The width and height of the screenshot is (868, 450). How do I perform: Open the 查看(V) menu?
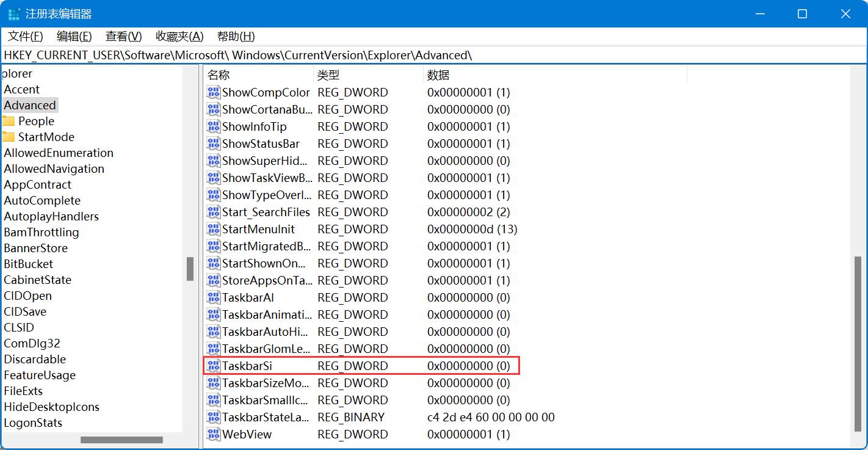pyautogui.click(x=123, y=36)
